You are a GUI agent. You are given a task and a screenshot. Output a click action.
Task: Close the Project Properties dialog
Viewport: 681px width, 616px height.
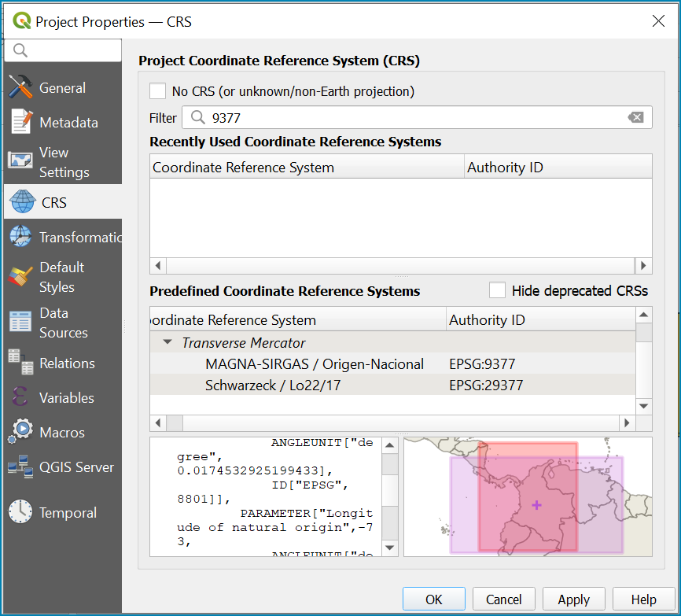(658, 21)
